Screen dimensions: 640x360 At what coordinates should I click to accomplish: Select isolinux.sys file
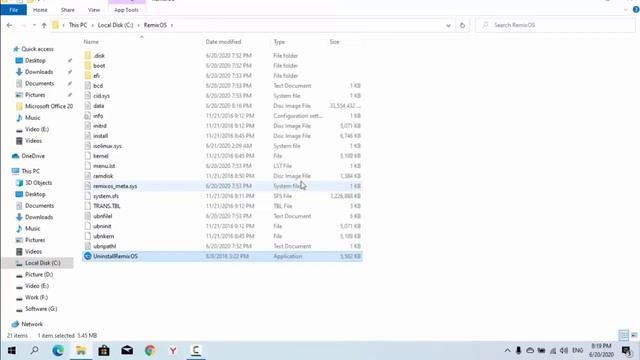pyautogui.click(x=222, y=146)
